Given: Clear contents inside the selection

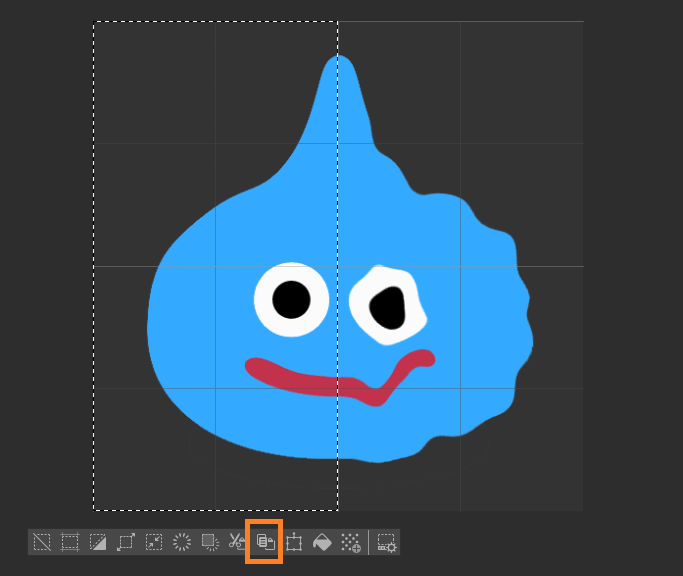Looking at the screenshot, I should (182, 542).
